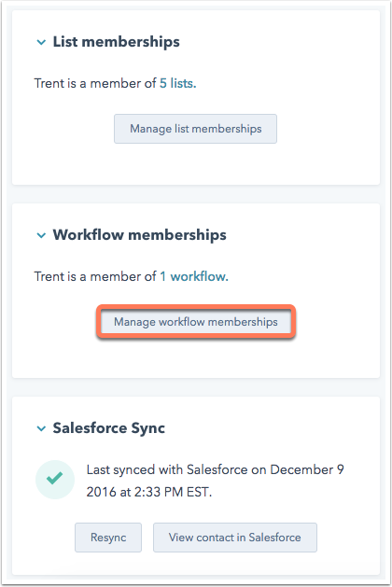The image size is (392, 587).
Task: Click the Salesforce Sync heading
Action: click(108, 428)
